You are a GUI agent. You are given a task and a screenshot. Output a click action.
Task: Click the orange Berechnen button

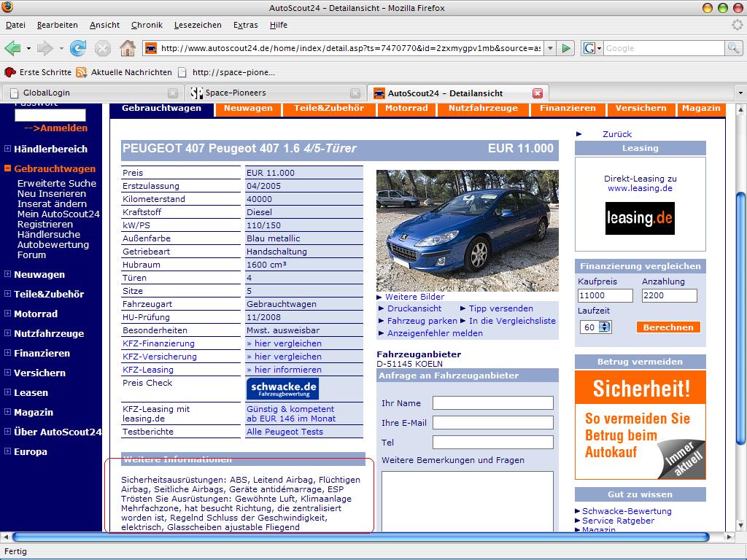[668, 327]
